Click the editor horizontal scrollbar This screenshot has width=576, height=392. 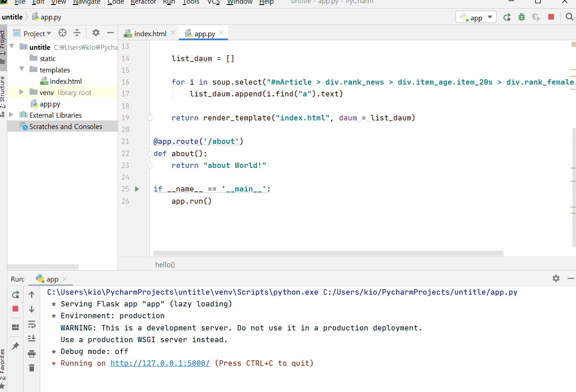(x=328, y=253)
